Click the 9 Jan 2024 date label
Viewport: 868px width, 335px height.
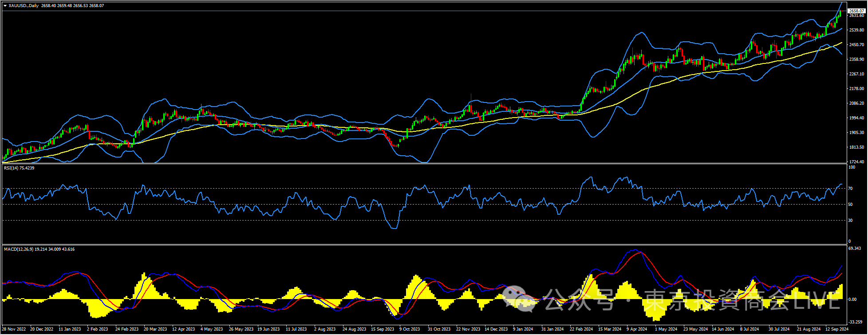523,329
